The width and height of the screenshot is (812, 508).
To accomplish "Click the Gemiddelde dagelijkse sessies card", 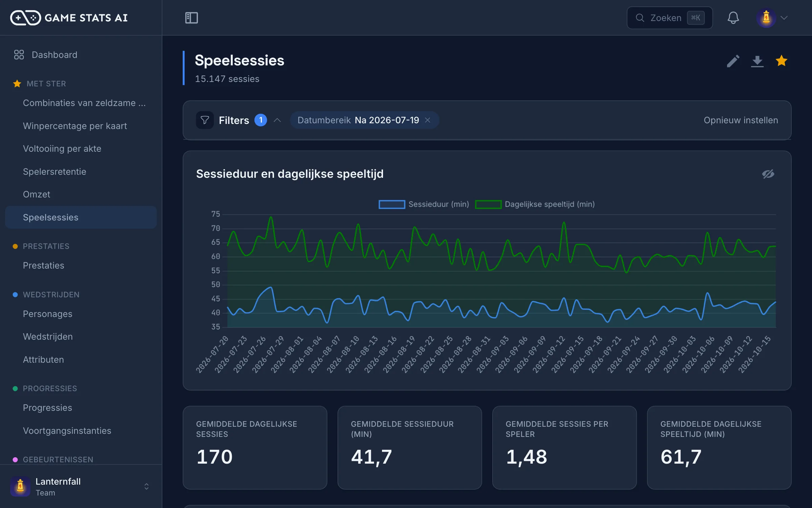I will click(255, 448).
